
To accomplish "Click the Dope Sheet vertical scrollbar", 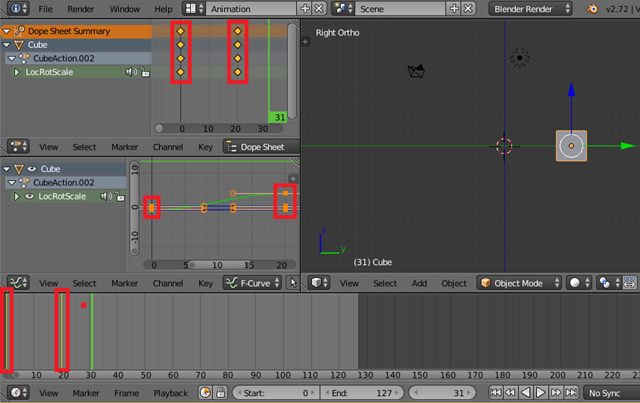I will pos(292,71).
